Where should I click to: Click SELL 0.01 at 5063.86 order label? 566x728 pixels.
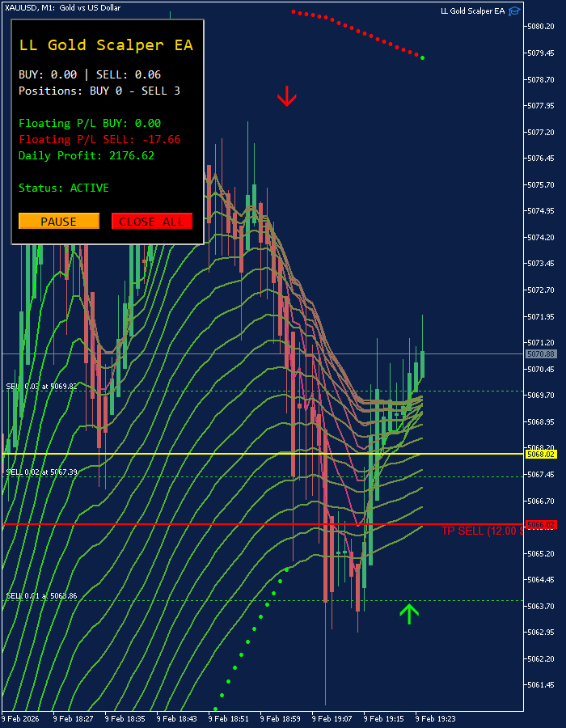42,595
